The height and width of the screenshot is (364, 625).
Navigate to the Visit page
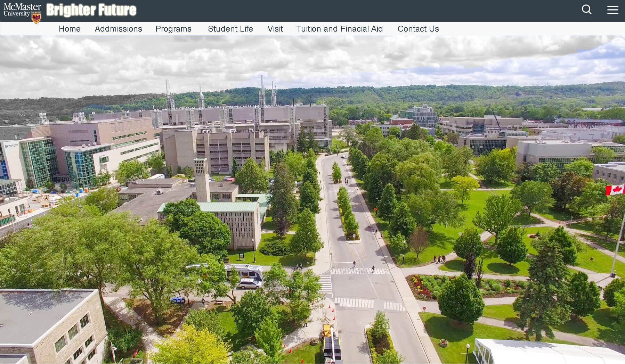click(275, 29)
